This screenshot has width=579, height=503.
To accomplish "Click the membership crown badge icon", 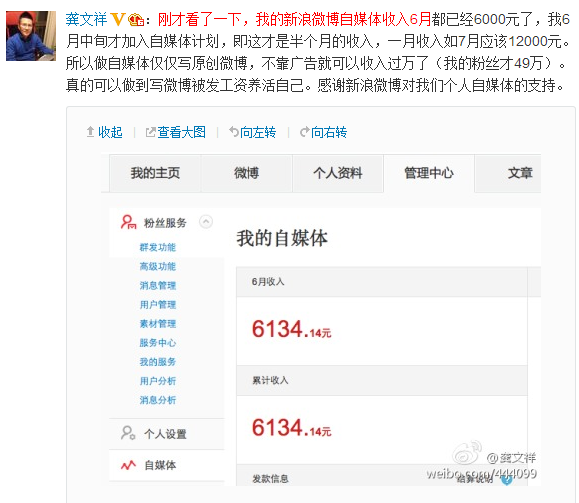I will [136, 20].
